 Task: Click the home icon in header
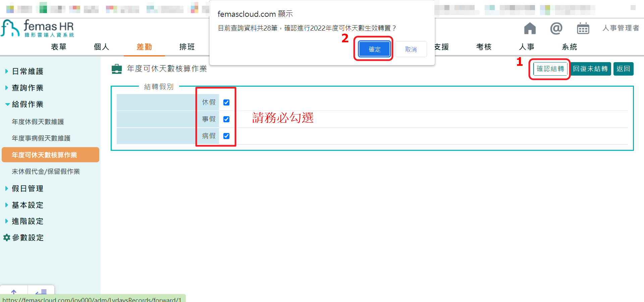click(530, 28)
